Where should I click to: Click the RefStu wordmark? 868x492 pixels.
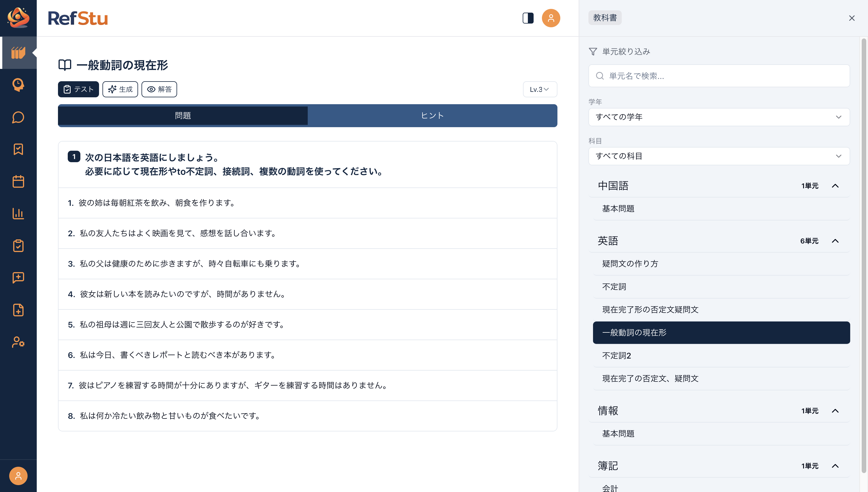click(78, 18)
